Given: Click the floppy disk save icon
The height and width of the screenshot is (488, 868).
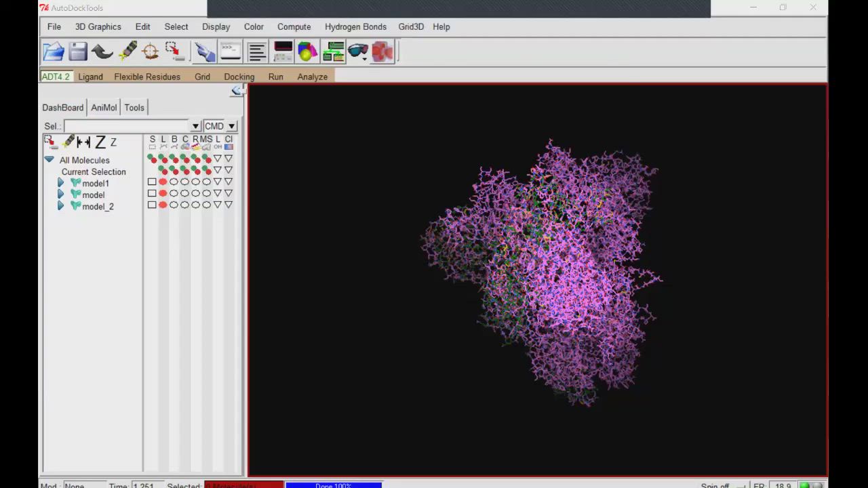Looking at the screenshot, I should pos(78,52).
